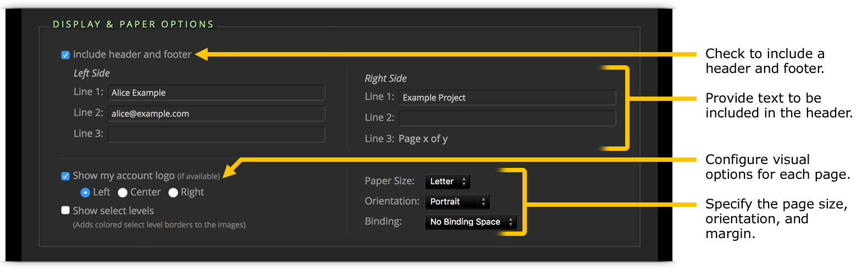Uncheck Include header and footer checkbox
Viewport: 868px width, 271px height.
tap(65, 55)
